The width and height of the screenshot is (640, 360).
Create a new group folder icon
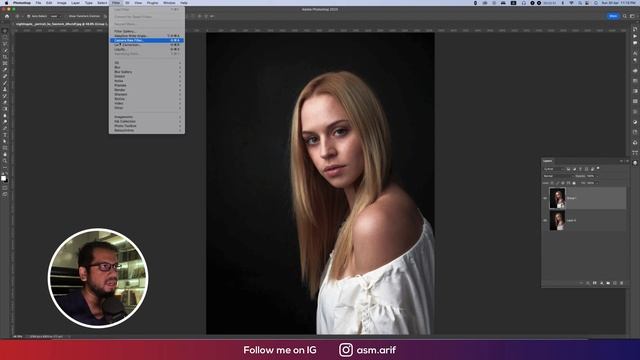[608, 283]
